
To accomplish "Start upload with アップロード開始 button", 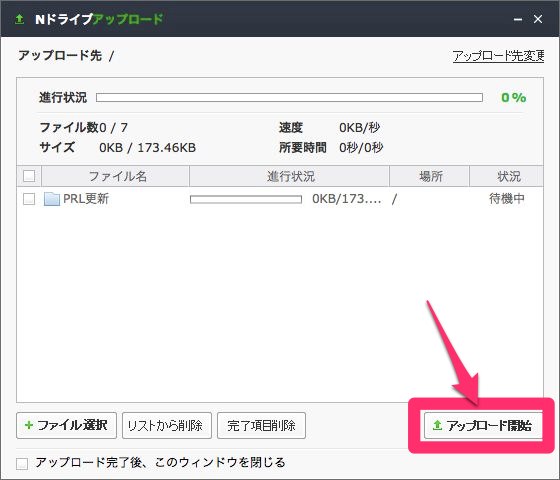I will click(x=483, y=425).
